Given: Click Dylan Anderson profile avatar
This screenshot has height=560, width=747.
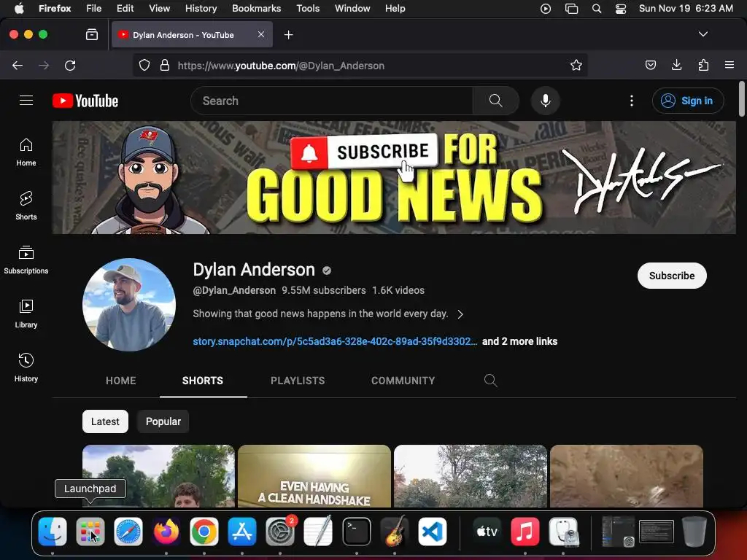Looking at the screenshot, I should coord(129,305).
